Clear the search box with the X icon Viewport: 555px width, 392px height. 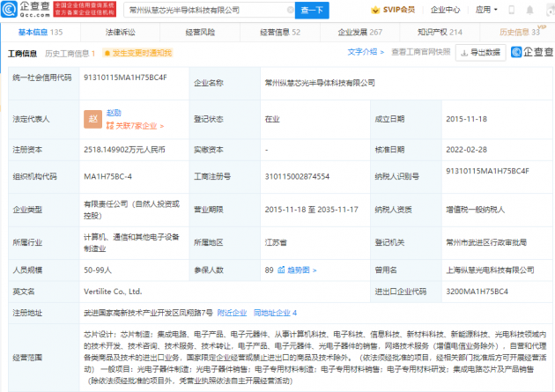(290, 10)
